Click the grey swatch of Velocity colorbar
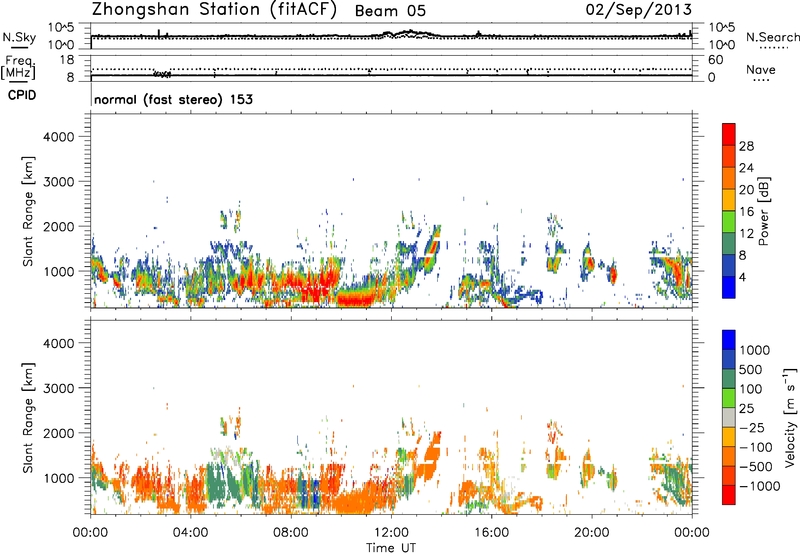The height and width of the screenshot is (554, 800). coord(729,418)
